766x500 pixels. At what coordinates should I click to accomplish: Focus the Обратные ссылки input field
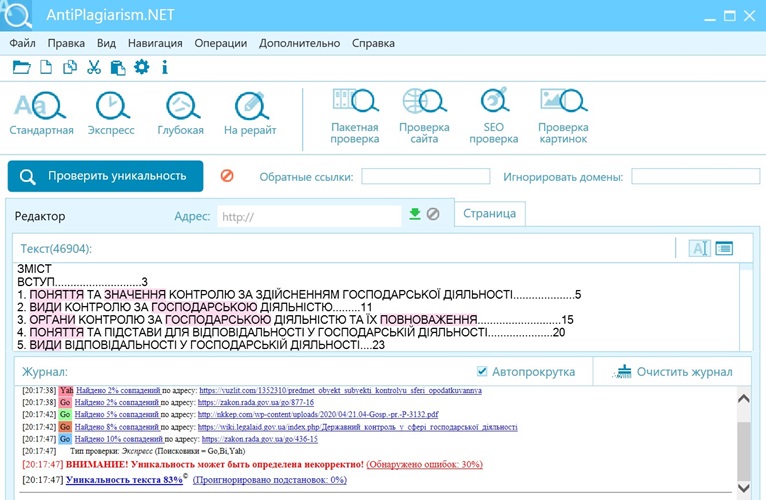click(x=426, y=176)
